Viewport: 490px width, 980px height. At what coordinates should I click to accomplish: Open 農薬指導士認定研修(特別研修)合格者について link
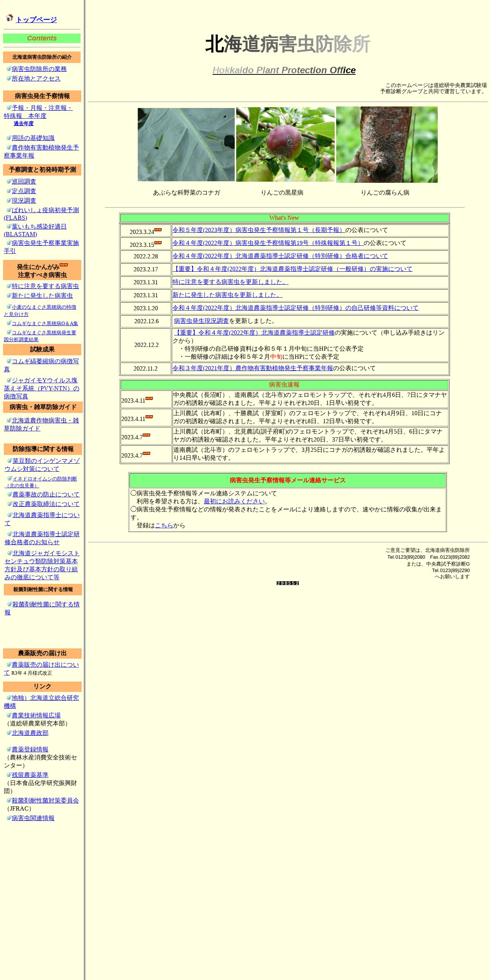pos(280,256)
